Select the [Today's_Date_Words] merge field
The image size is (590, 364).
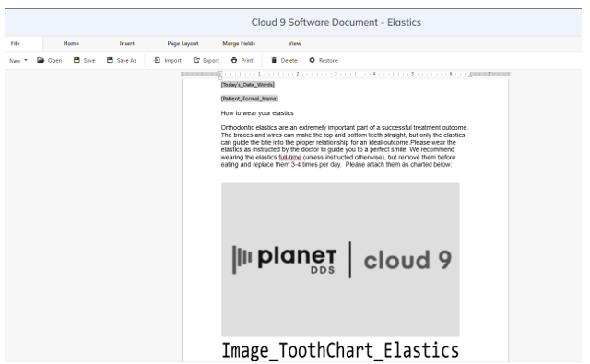tap(248, 85)
